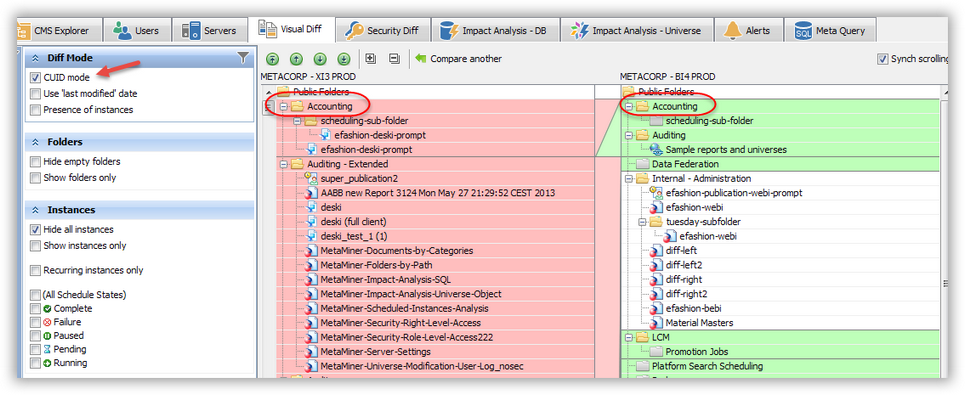
Task: Switch to the Users tab
Action: (137, 31)
